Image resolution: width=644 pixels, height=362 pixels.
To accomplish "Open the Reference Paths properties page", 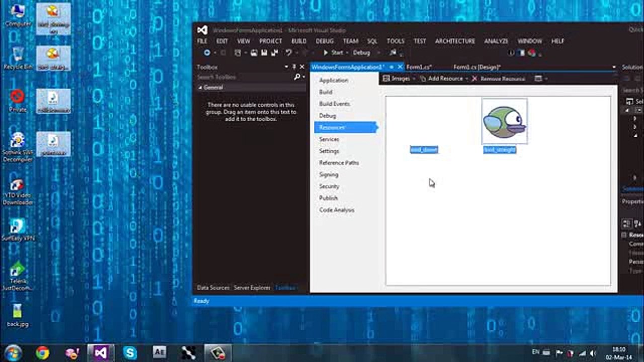I will tap(339, 163).
